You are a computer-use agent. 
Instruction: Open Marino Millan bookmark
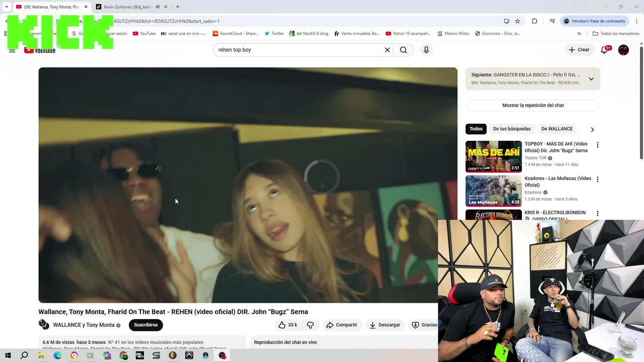453,34
